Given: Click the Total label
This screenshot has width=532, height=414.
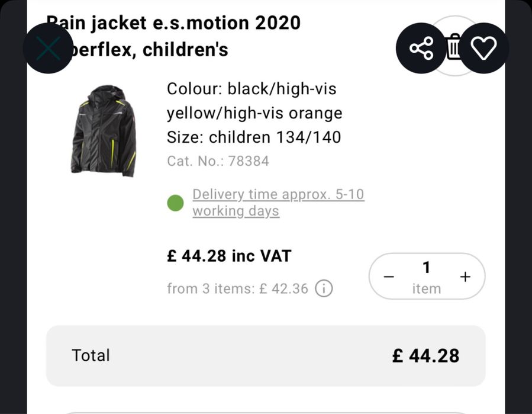Looking at the screenshot, I should coord(91,355).
